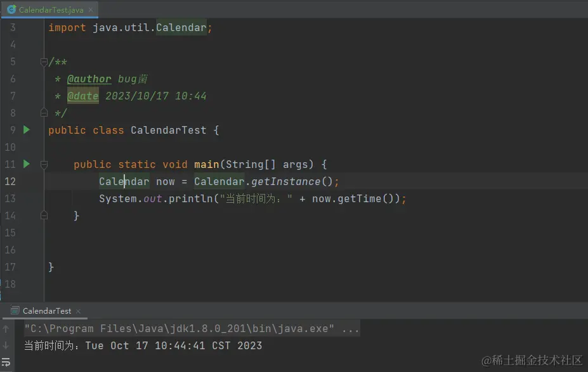Image resolution: width=588 pixels, height=372 pixels.
Task: Switch to the CalendarTest.java editor tab
Action: click(x=51, y=10)
